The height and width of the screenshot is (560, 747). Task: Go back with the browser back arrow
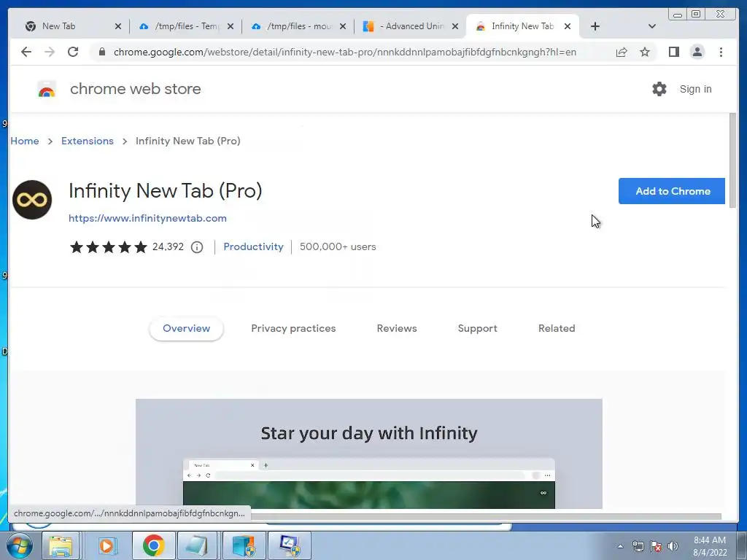[26, 52]
